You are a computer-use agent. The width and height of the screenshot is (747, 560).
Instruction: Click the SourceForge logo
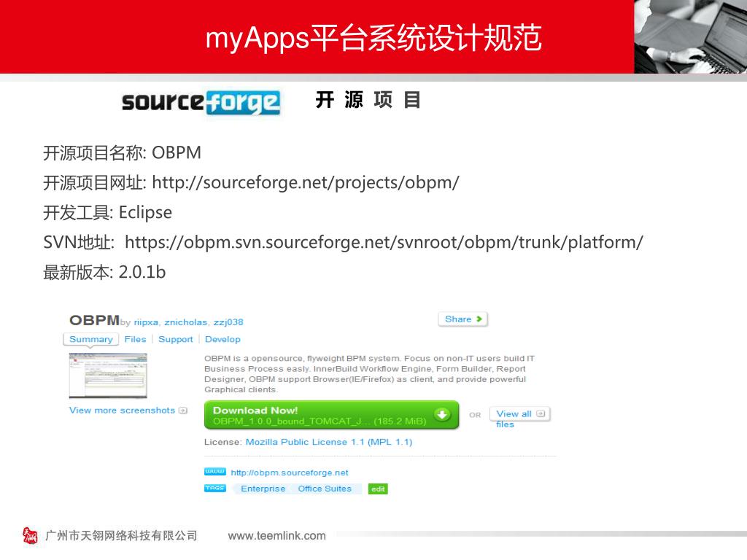click(x=201, y=102)
